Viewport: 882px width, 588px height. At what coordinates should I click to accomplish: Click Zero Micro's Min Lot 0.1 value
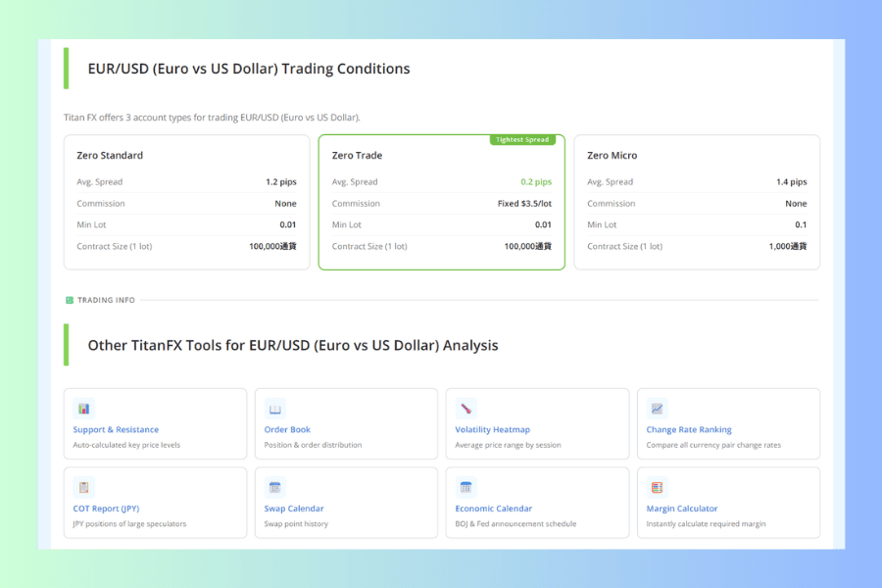(x=801, y=224)
